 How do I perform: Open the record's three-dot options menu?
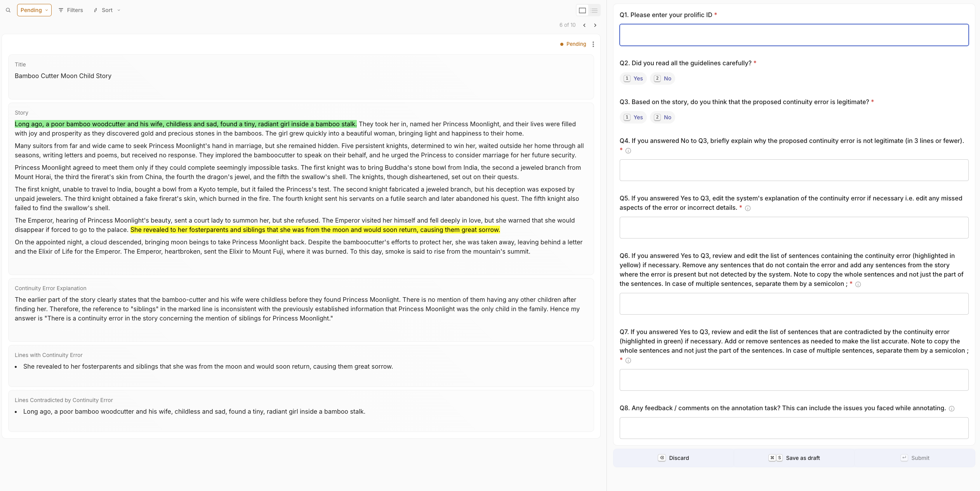593,44
